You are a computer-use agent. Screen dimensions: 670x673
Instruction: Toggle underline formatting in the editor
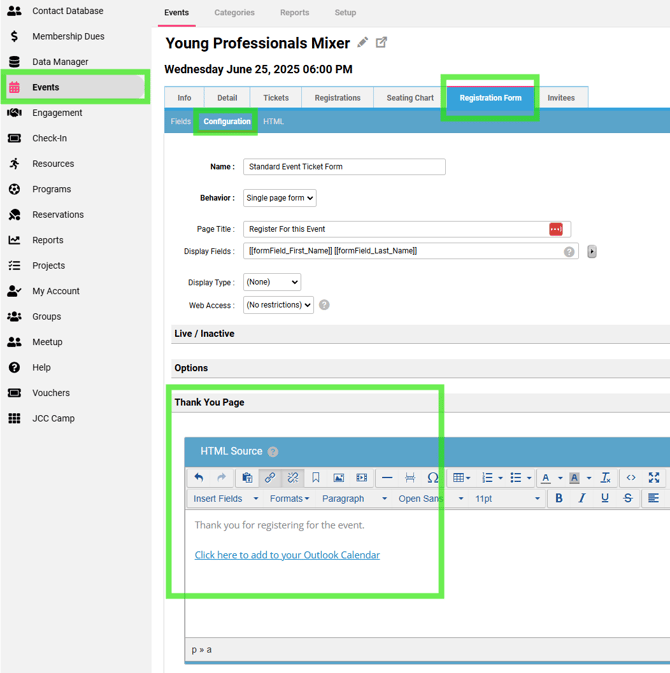pyautogui.click(x=605, y=498)
